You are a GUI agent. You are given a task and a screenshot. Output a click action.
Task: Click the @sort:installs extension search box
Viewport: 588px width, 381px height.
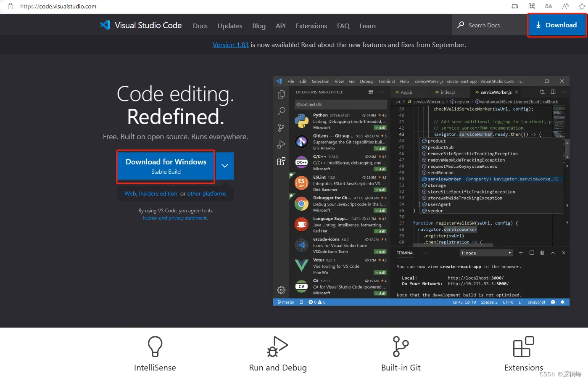(x=340, y=104)
